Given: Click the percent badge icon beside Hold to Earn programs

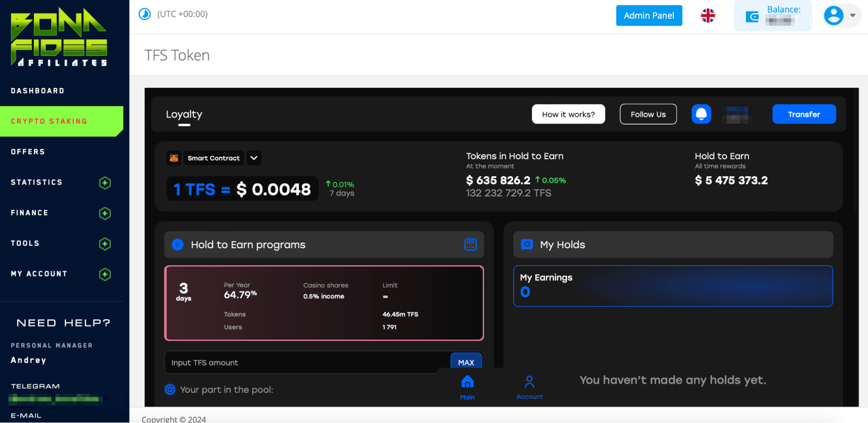Looking at the screenshot, I should (178, 245).
